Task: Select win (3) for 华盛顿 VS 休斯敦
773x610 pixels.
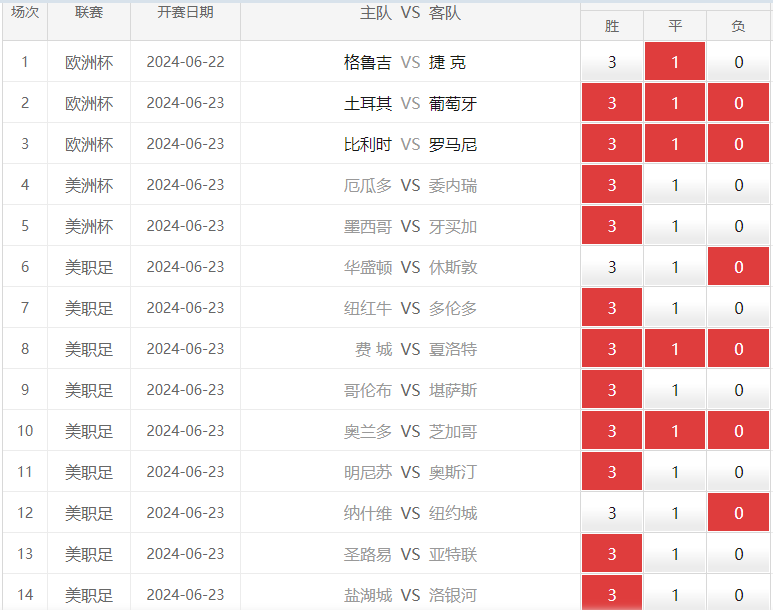Action: point(612,266)
